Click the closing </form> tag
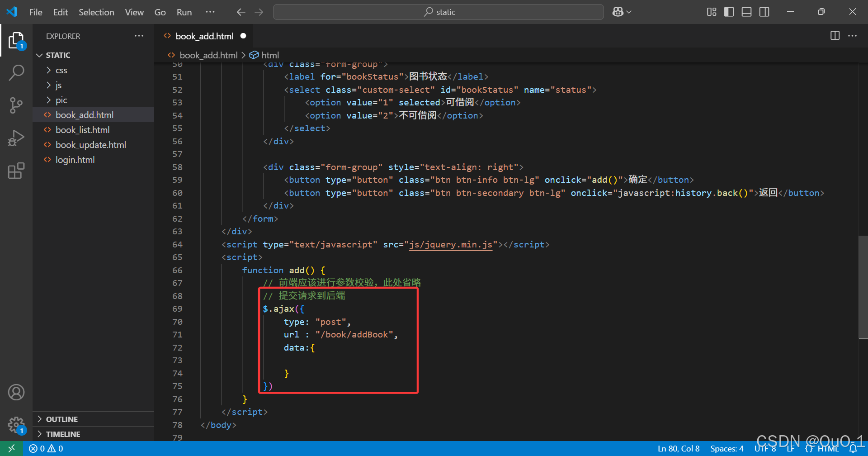 click(260, 219)
